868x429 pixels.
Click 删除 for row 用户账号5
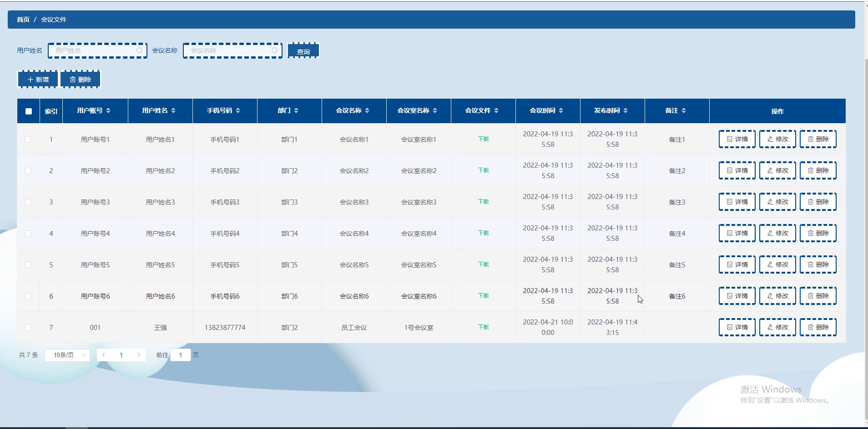point(818,264)
